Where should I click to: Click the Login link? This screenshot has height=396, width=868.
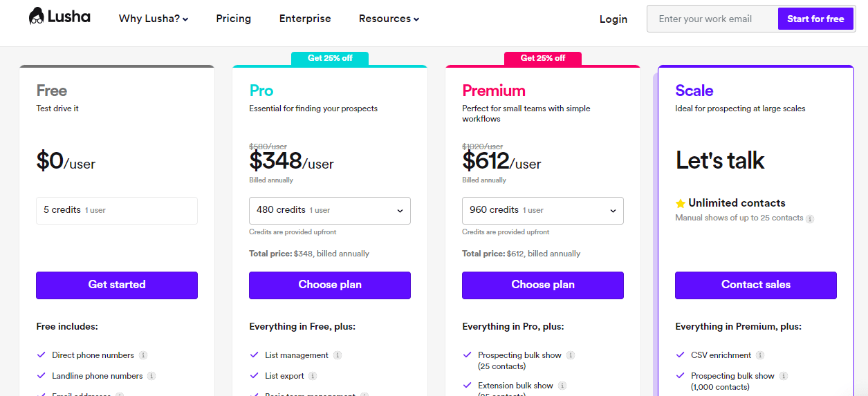coord(613,19)
